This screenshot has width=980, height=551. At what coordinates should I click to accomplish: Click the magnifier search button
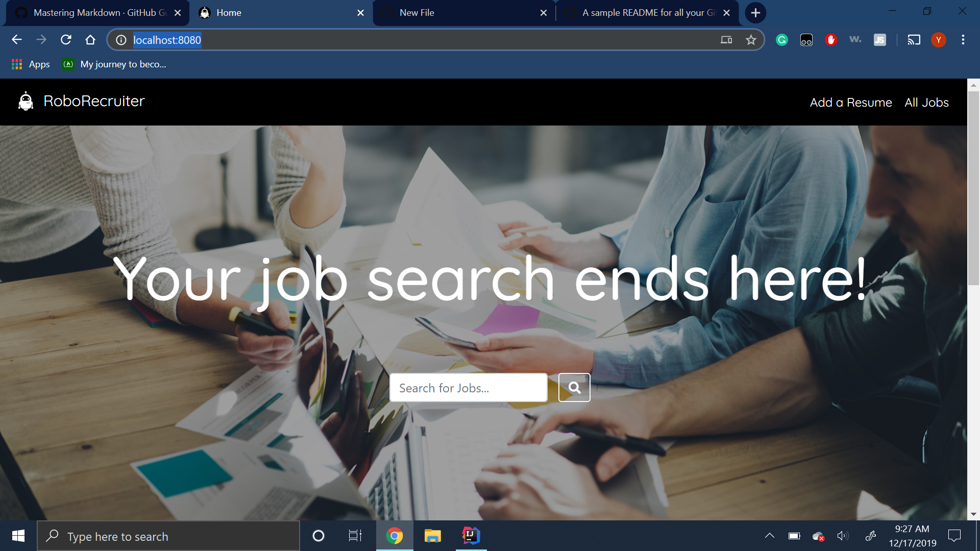574,388
